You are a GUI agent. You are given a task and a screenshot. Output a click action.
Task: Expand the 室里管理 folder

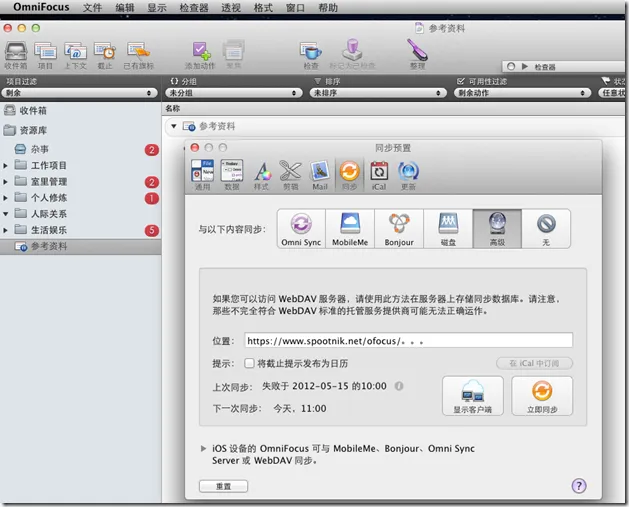tap(5, 182)
